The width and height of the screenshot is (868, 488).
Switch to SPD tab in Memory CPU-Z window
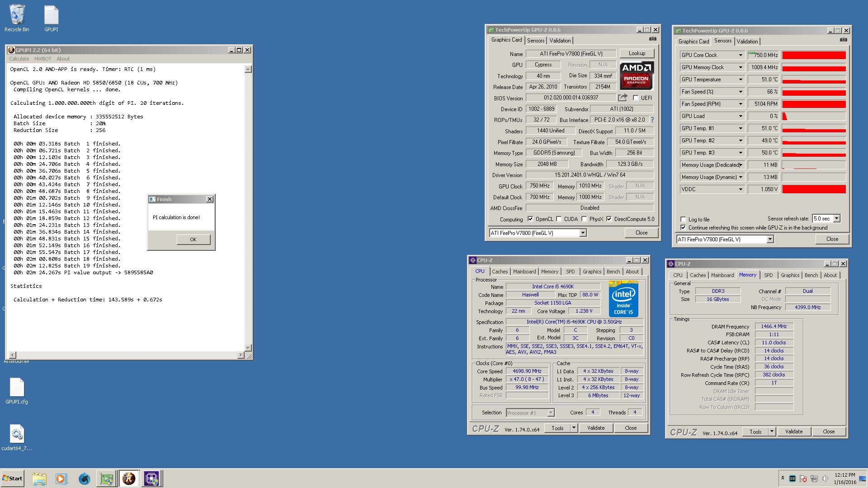click(x=768, y=275)
